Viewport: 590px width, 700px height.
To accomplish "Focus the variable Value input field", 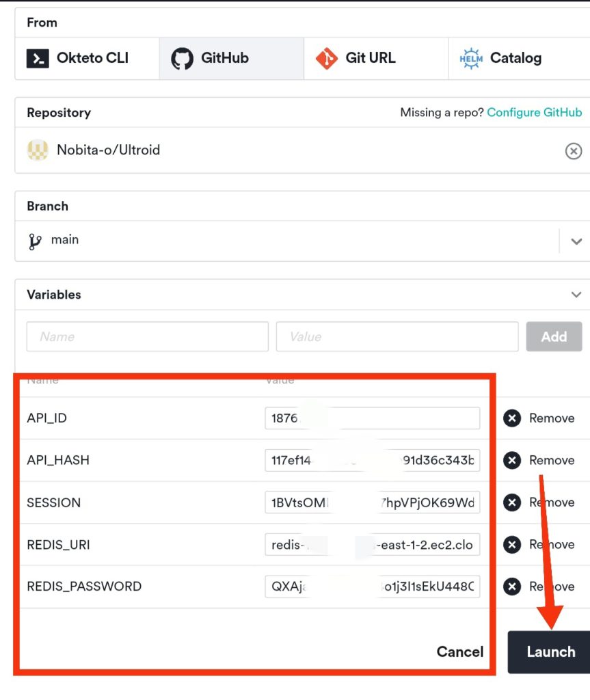I will (397, 336).
